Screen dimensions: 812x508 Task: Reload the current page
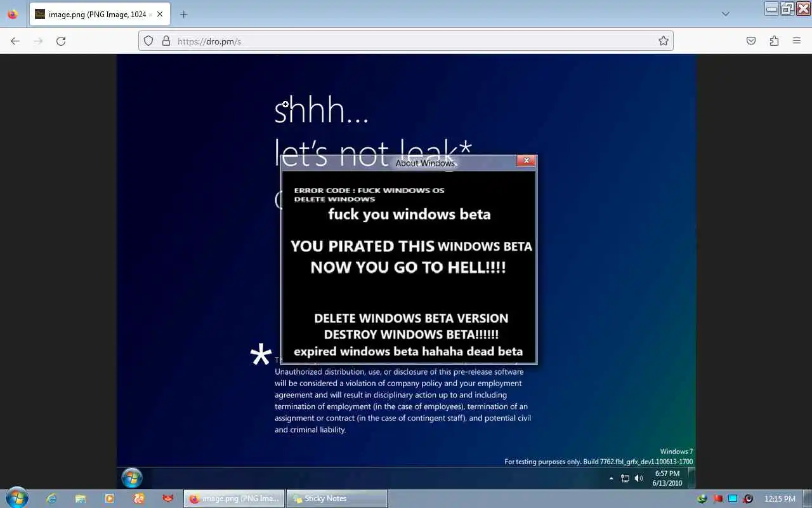point(61,41)
